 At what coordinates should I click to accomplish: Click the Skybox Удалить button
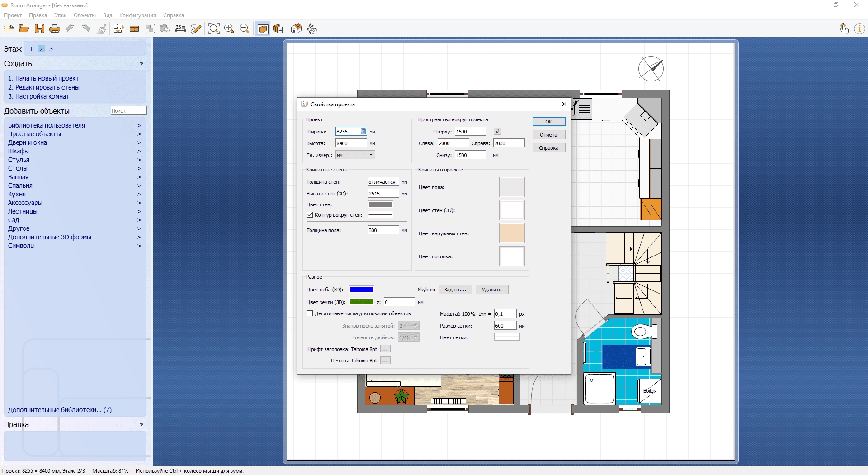point(492,290)
